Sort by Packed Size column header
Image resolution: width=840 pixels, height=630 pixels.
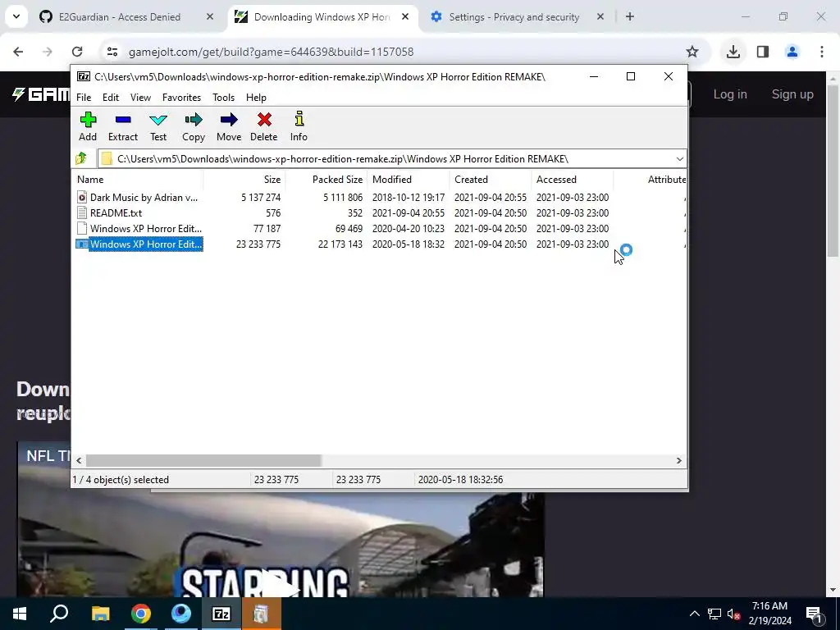point(326,180)
